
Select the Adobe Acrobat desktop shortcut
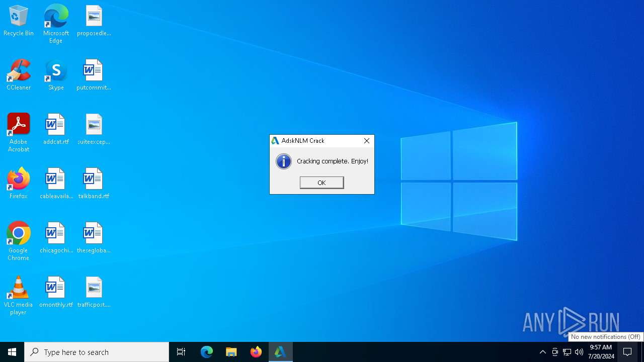pos(19,133)
